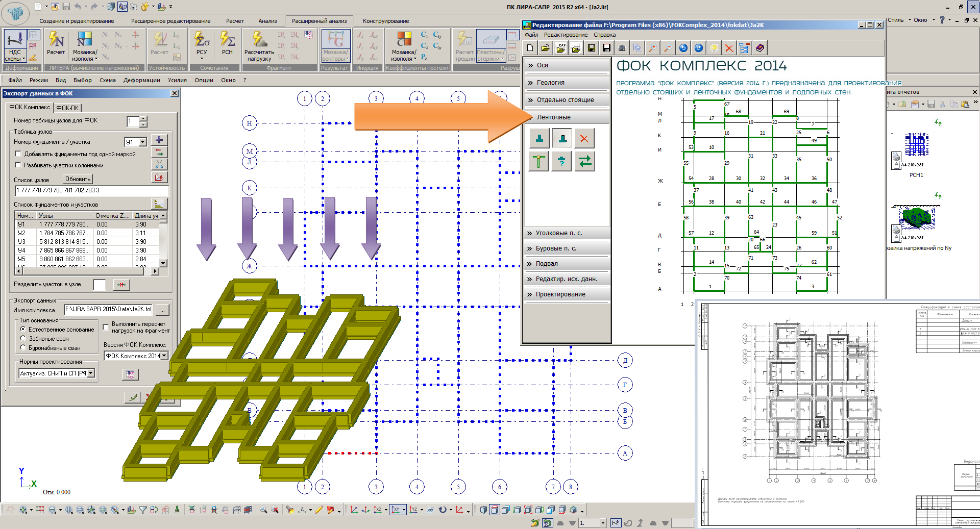Click the green swap arrows icon under Ленточные
The height and width of the screenshot is (529, 980).
click(585, 162)
